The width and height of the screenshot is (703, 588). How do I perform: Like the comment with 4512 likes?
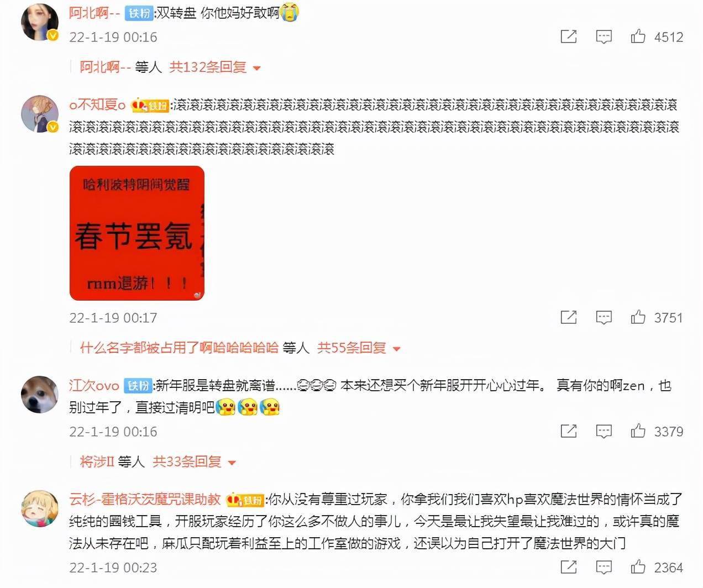click(638, 37)
